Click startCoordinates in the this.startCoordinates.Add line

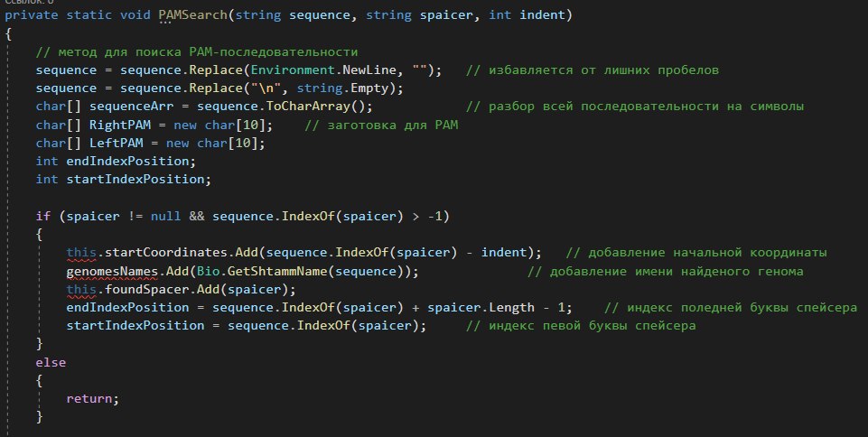(x=166, y=253)
